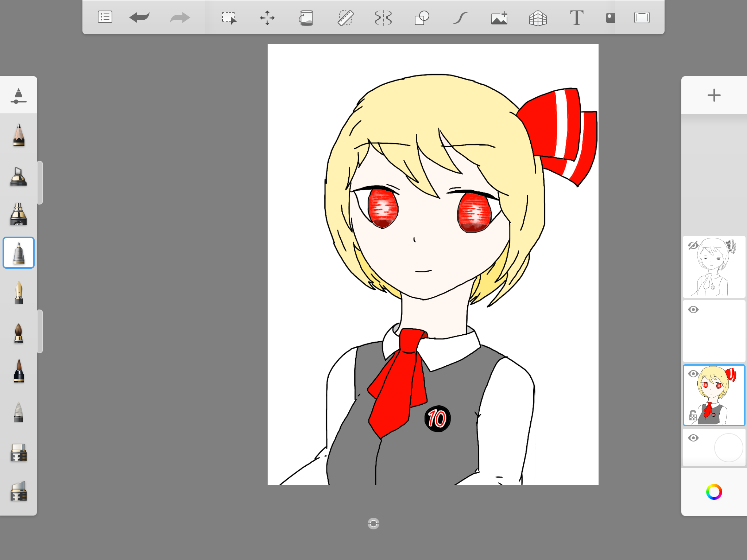Hide the blank second layer

(x=693, y=310)
